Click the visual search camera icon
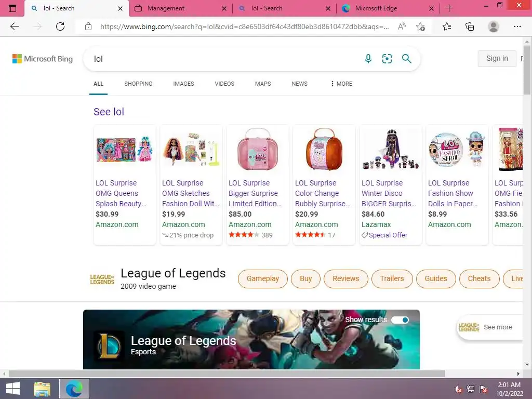 [387, 59]
